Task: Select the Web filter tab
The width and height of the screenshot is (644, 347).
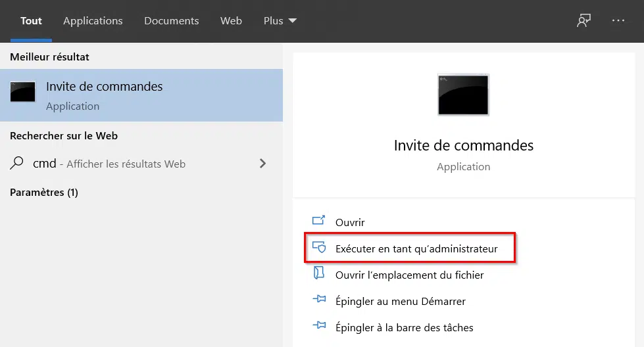Action: click(231, 20)
